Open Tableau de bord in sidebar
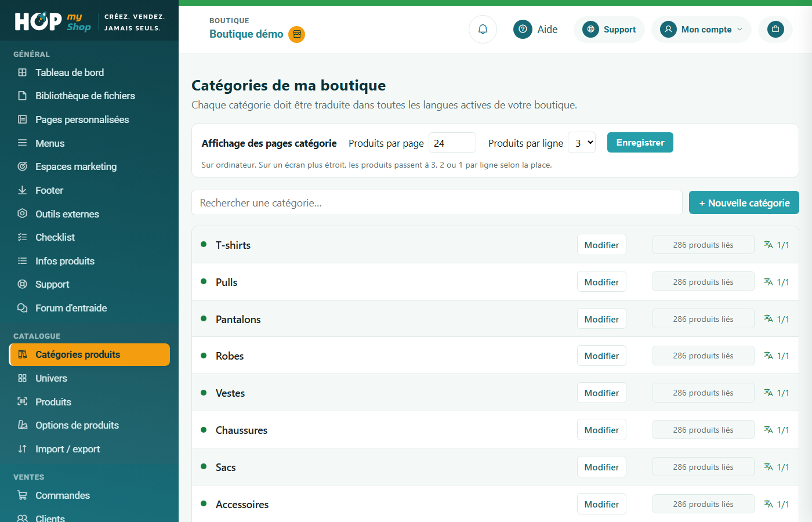 click(89, 72)
